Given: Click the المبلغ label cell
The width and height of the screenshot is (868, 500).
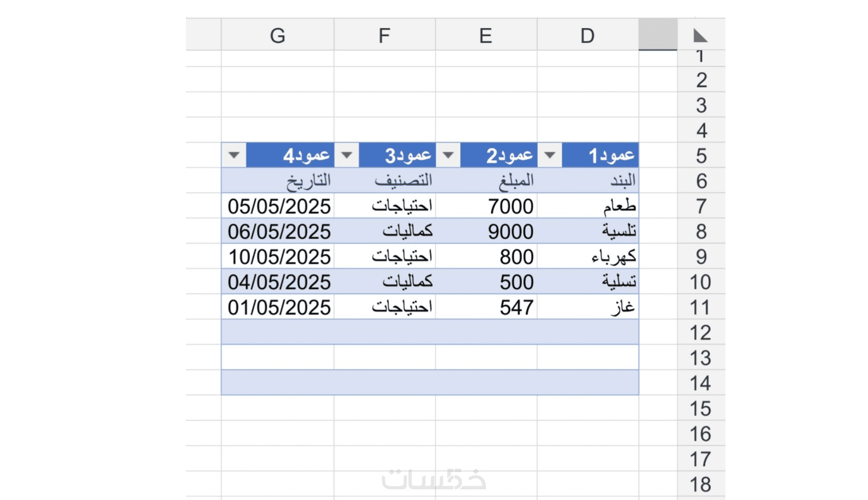Looking at the screenshot, I should tap(516, 181).
